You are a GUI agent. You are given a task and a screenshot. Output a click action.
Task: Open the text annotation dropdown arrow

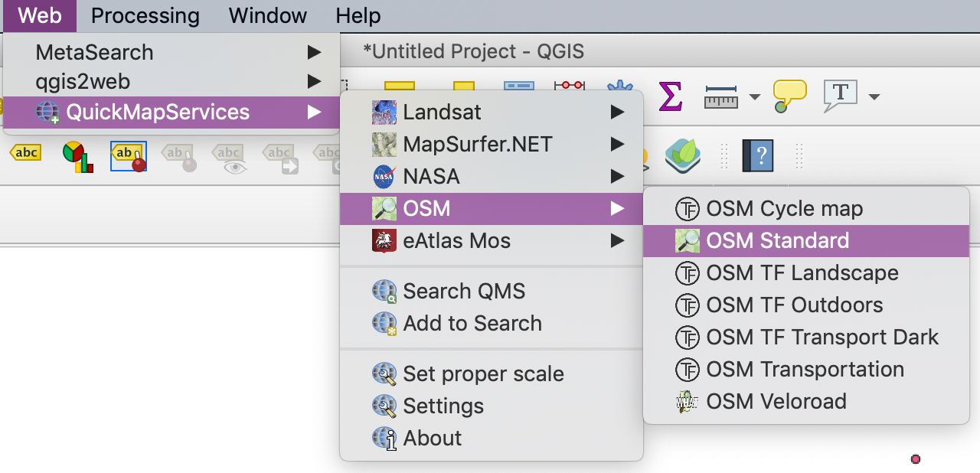click(874, 97)
